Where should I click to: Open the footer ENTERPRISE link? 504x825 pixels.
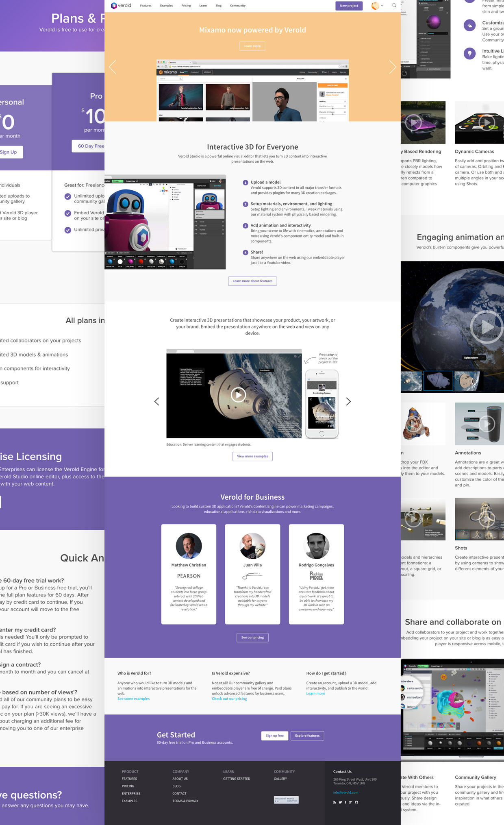pyautogui.click(x=131, y=793)
